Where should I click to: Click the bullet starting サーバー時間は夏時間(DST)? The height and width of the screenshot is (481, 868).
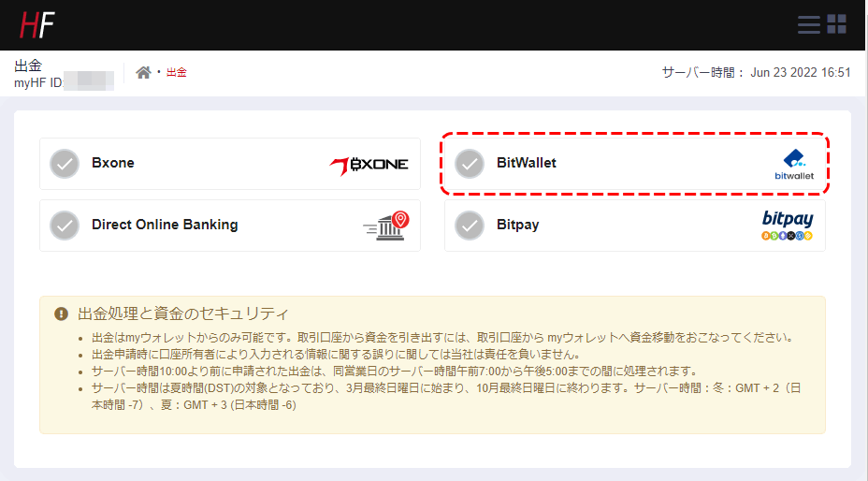click(x=446, y=396)
